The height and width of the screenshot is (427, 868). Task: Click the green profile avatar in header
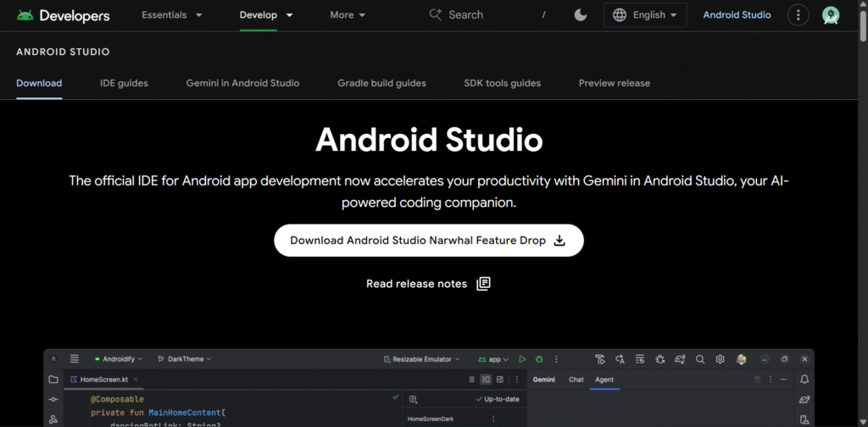(831, 15)
